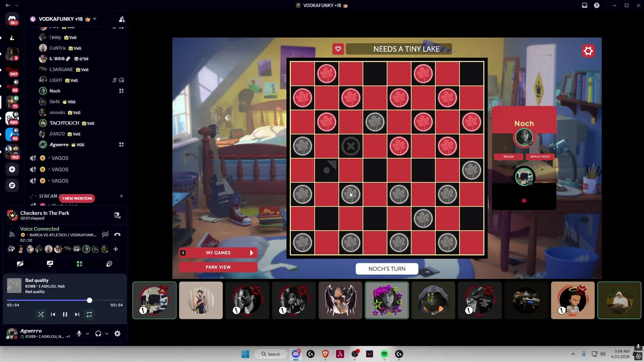The width and height of the screenshot is (644, 362).
Task: Open server icon with 480 badge
Action: point(12,118)
